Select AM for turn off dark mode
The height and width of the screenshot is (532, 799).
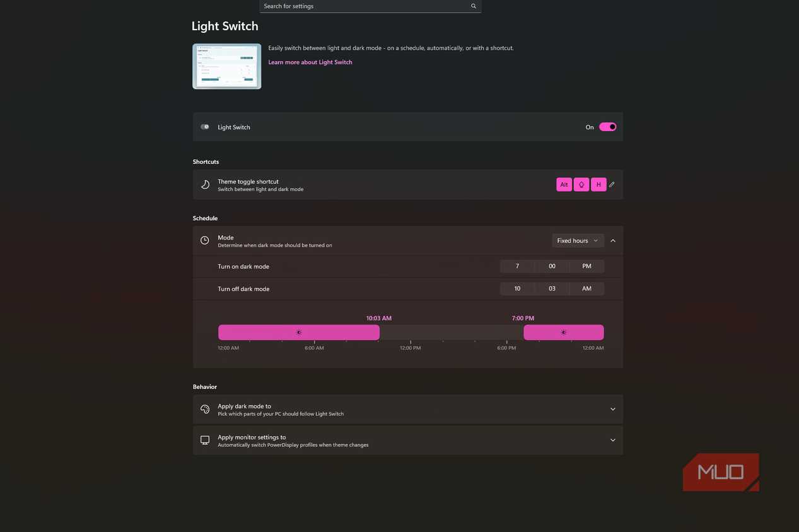[x=586, y=289]
